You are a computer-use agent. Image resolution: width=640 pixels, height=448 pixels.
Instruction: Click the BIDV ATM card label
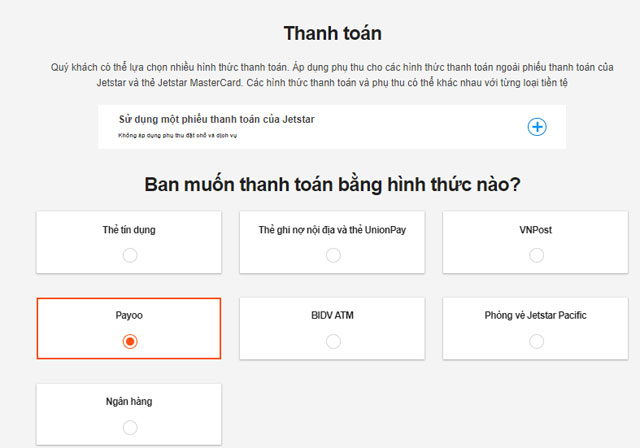333,316
